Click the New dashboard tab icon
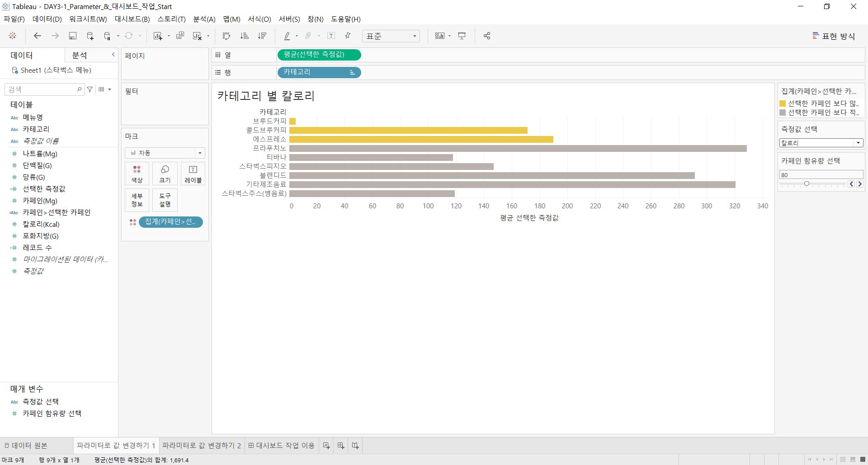This screenshot has height=465, width=868. (340, 446)
